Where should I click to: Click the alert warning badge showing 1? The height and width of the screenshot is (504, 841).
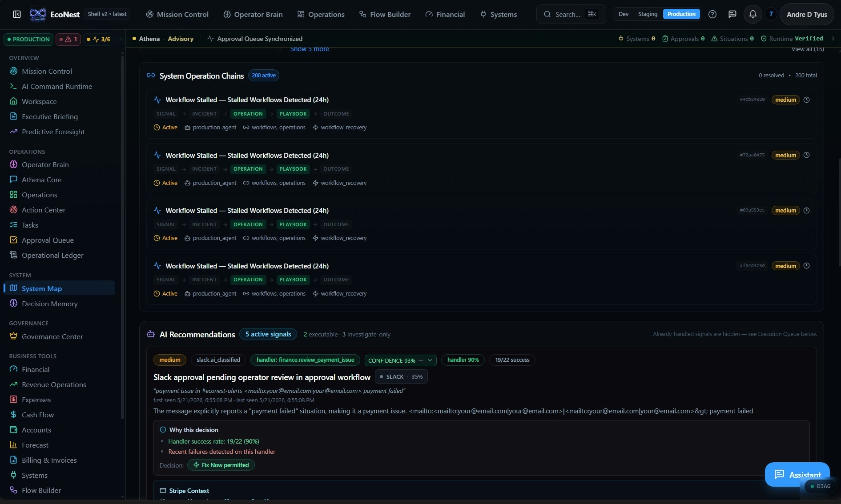[68, 39]
